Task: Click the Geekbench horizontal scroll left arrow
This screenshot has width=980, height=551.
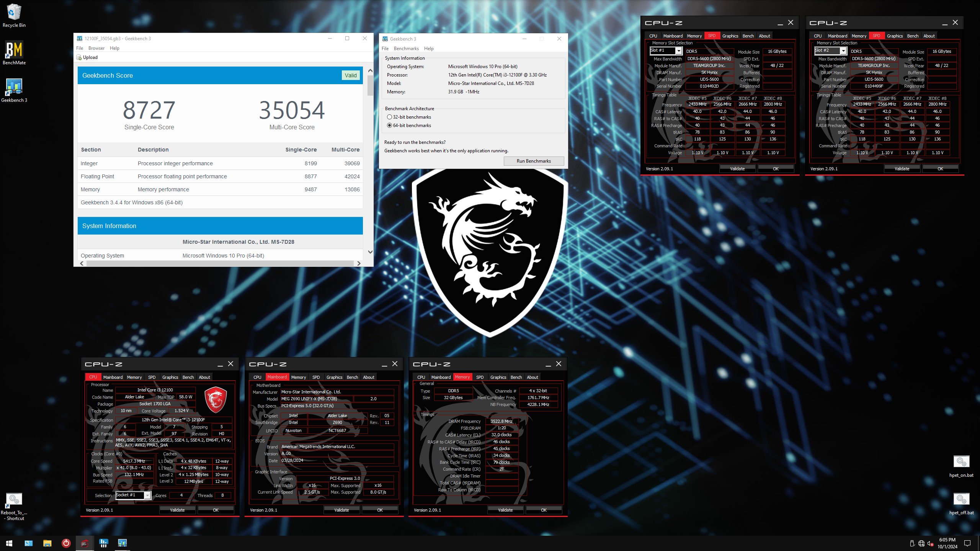Action: tap(82, 263)
